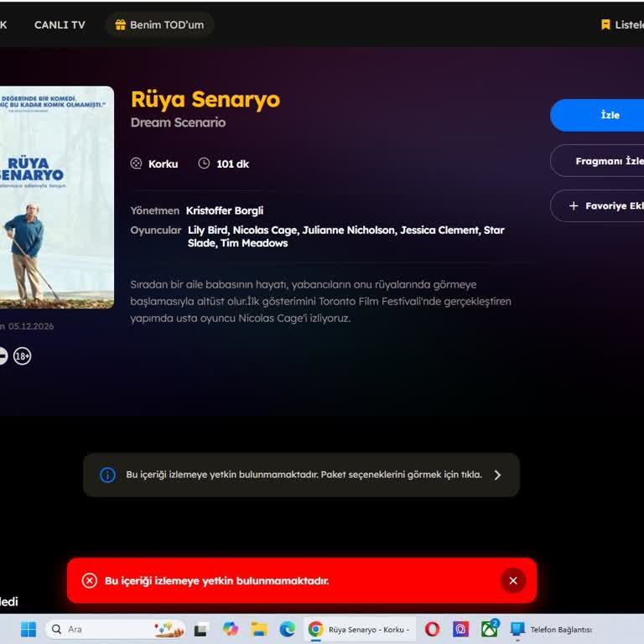Click the taskbar search field Ara
644x644 pixels.
point(116,629)
